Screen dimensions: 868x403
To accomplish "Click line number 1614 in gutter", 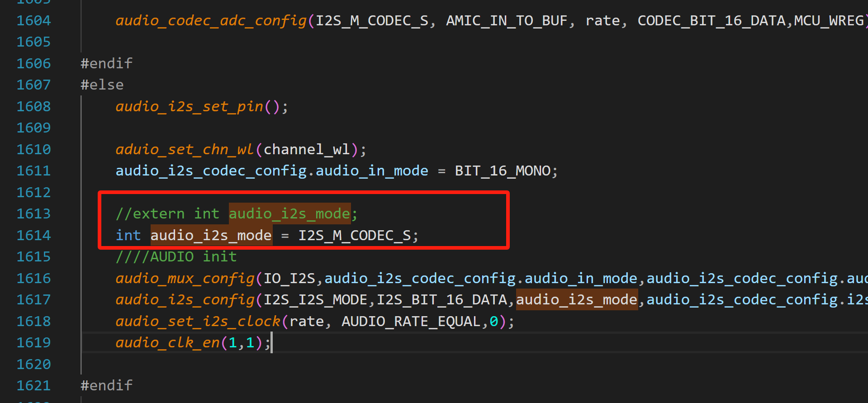I will coord(34,236).
